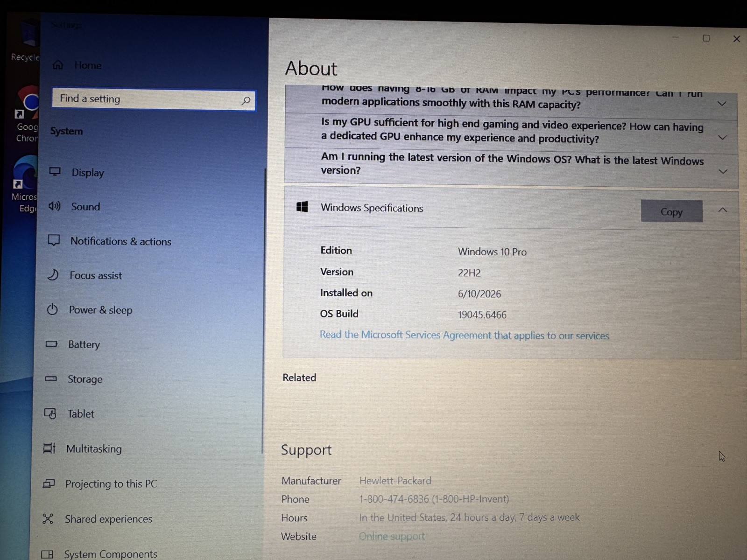This screenshot has width=747, height=560.
Task: Open Tablet settings
Action: (x=80, y=414)
